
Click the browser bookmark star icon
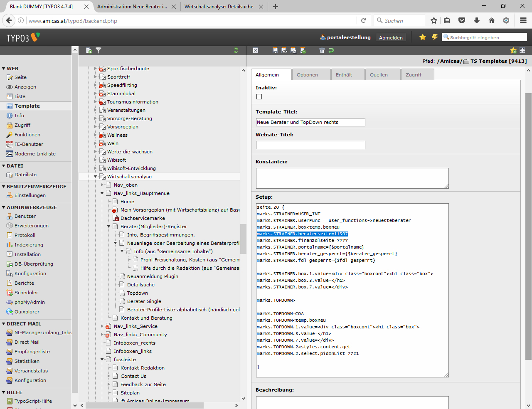click(x=434, y=20)
